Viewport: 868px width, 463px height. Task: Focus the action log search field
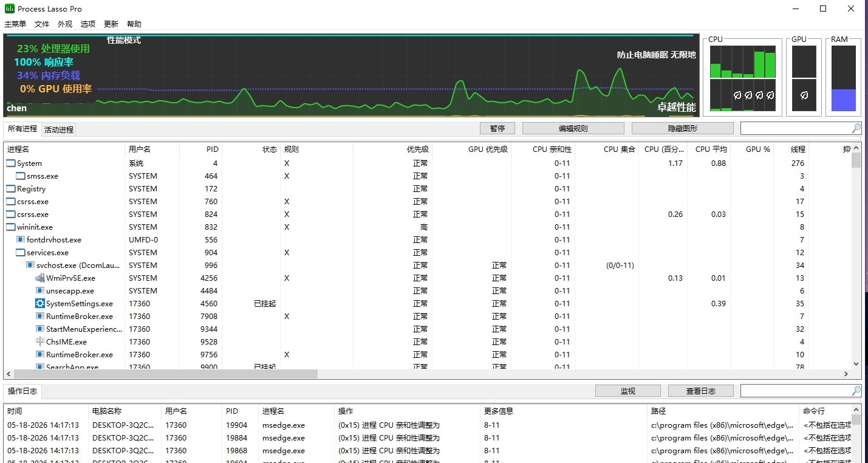click(x=795, y=391)
